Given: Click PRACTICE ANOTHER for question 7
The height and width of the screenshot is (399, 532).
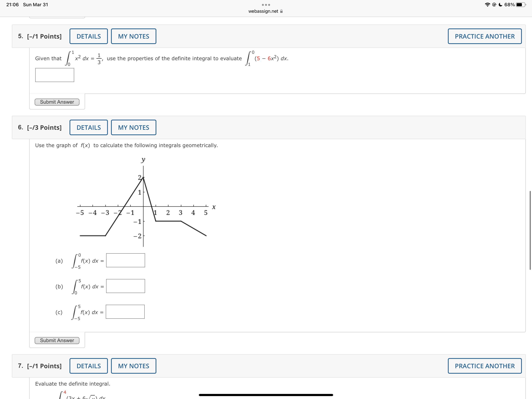Looking at the screenshot, I should click(x=485, y=366).
